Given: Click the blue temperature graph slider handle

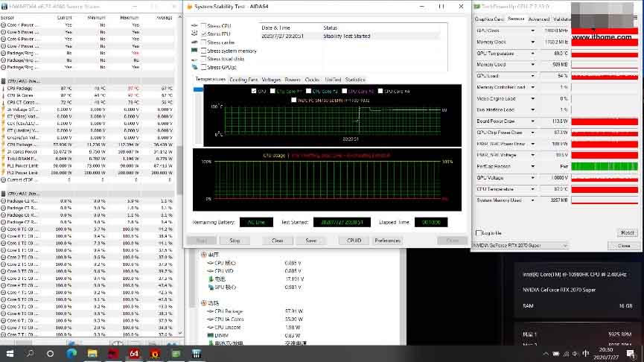Looking at the screenshot, I should (198, 89).
